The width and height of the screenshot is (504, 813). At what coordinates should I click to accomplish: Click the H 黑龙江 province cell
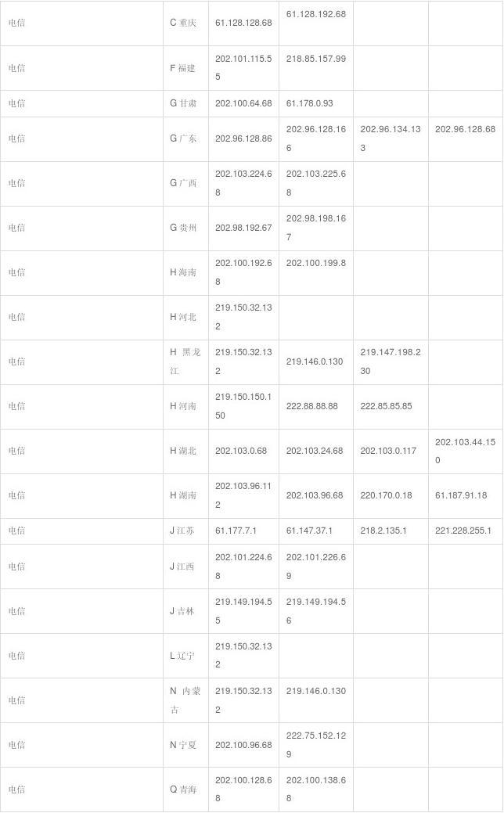[x=185, y=362]
